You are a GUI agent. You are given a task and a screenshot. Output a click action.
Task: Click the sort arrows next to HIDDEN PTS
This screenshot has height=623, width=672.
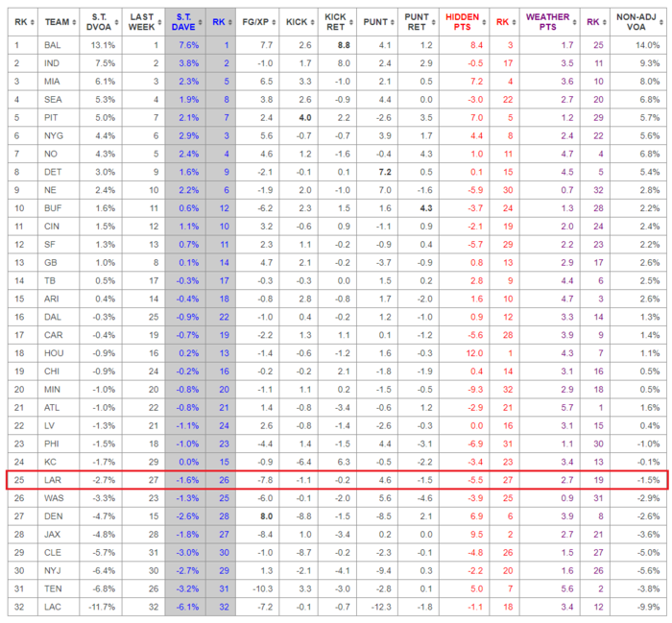484,22
